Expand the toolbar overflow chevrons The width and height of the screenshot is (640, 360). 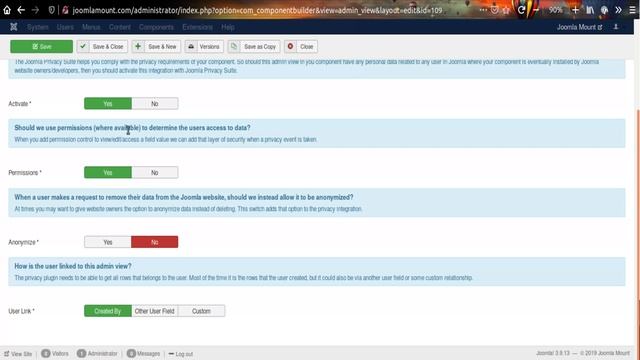618,10
